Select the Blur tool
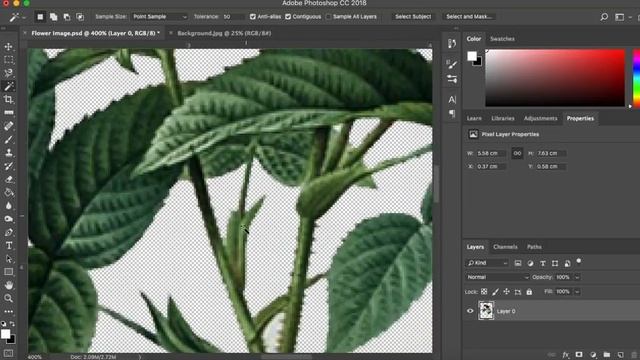This screenshot has width=640, height=360. tap(8, 206)
